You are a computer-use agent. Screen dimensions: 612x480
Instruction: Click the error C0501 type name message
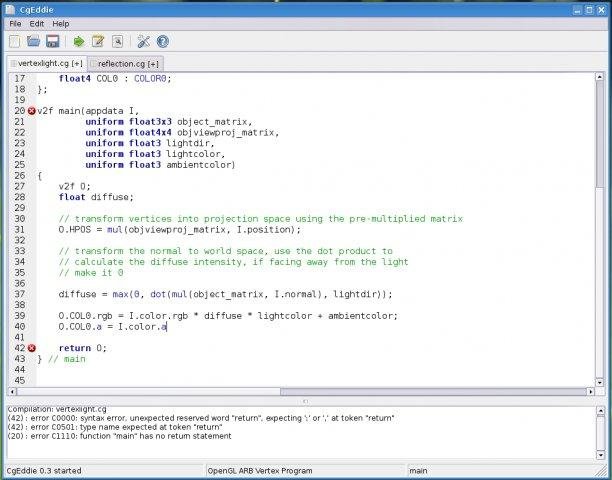(115, 427)
